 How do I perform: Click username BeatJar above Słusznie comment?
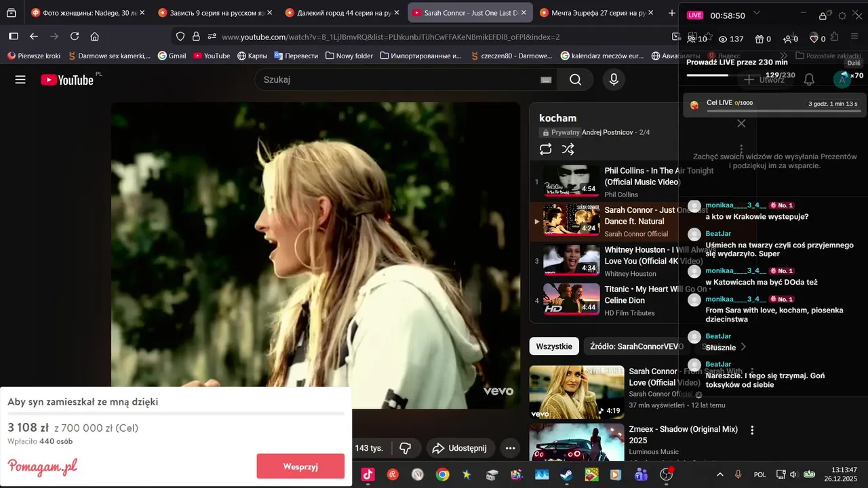click(x=718, y=336)
